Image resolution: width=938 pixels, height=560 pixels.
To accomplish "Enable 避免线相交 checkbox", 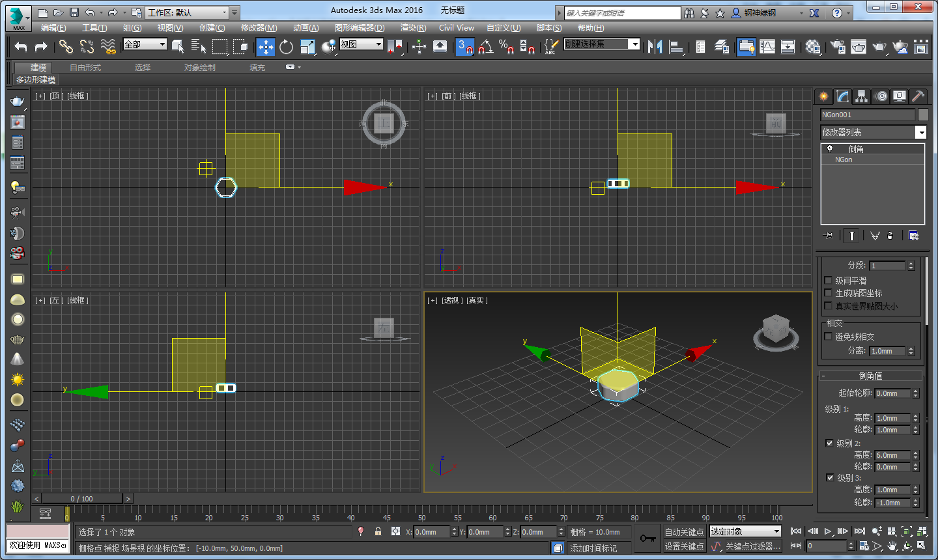I will pos(829,337).
